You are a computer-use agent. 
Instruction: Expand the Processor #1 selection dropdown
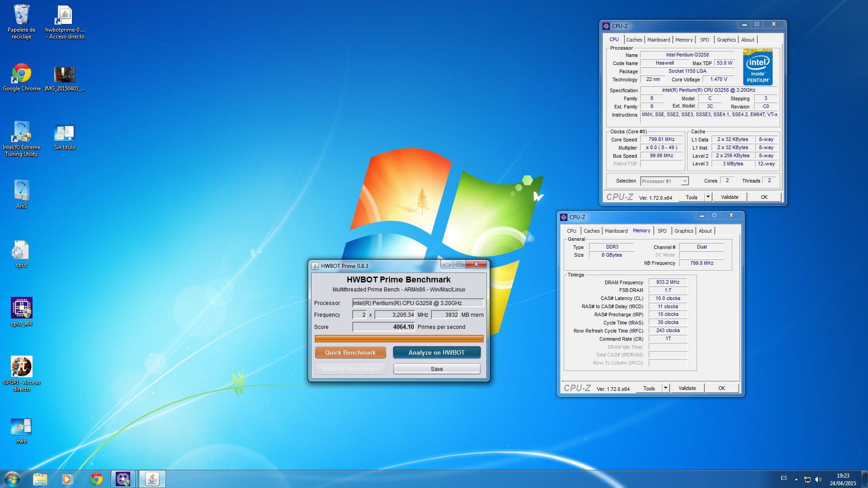685,181
